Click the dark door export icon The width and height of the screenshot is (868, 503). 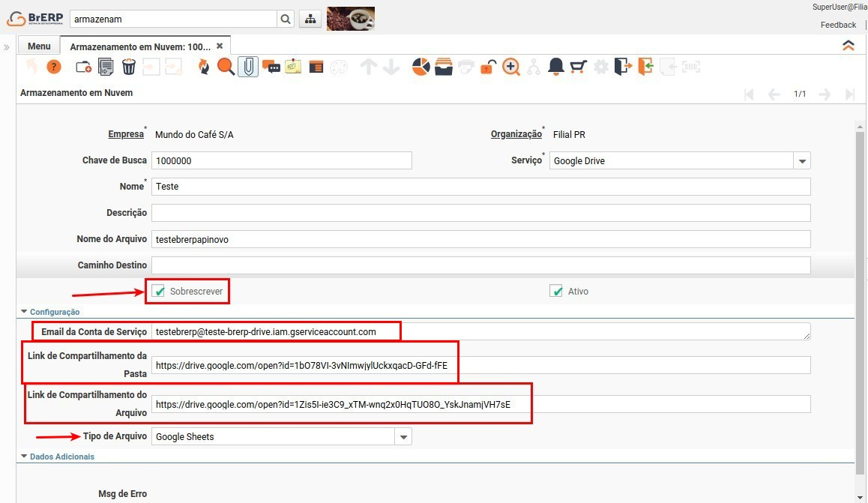tap(623, 67)
